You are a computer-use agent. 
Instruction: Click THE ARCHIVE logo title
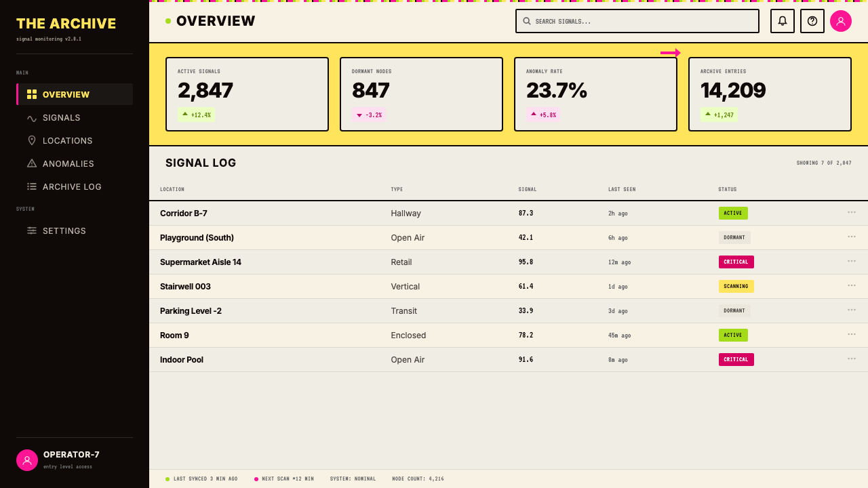click(x=66, y=24)
